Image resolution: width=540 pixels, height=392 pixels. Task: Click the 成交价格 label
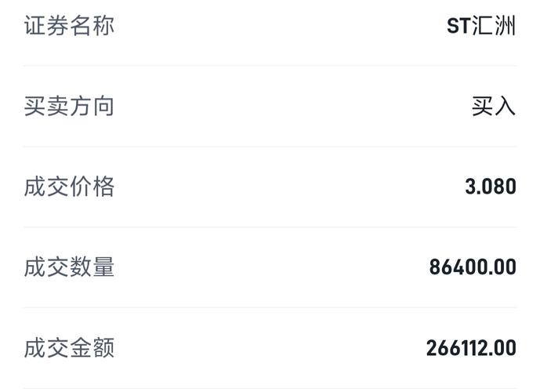pyautogui.click(x=69, y=187)
